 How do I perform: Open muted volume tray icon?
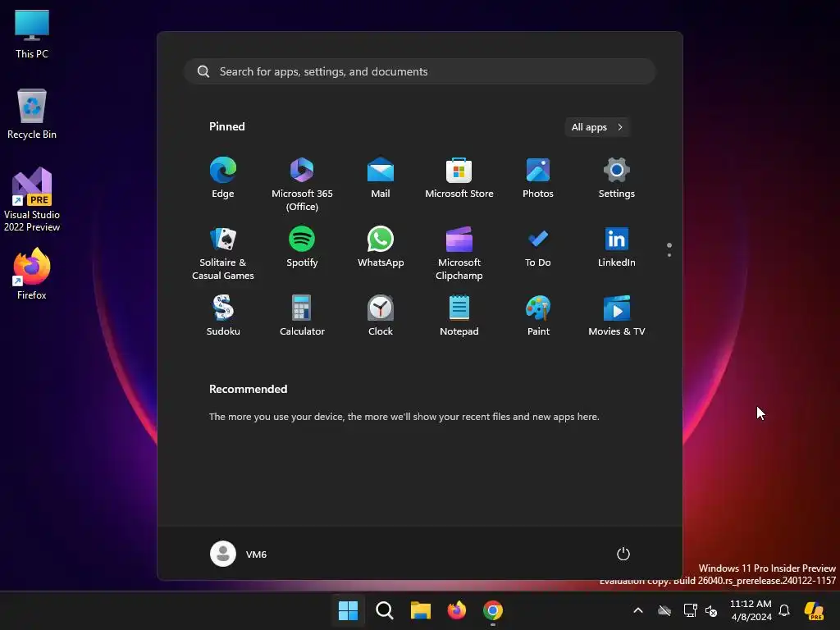(711, 610)
